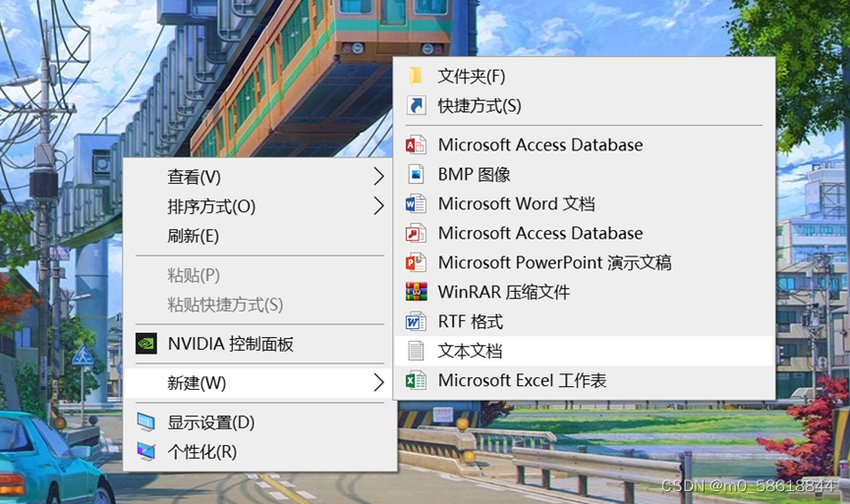Screen dimensions: 850x504
Task: Select the first Microsoft Access Database entry
Action: (585, 144)
